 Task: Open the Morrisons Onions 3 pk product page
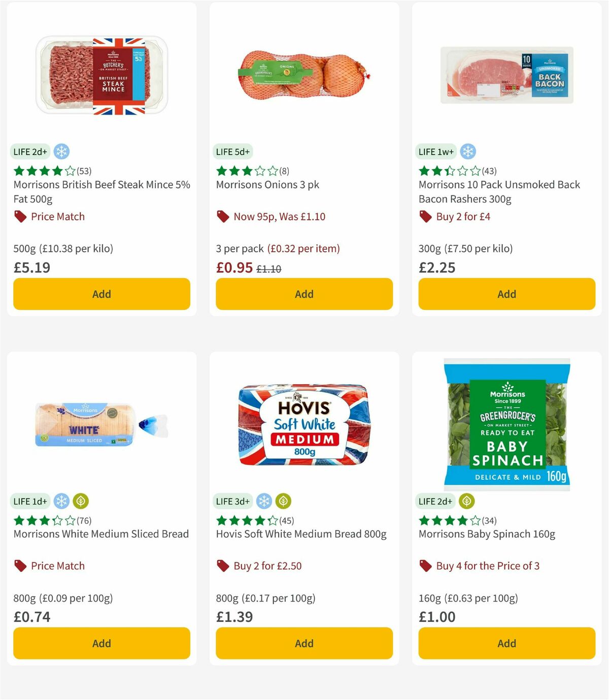pyautogui.click(x=267, y=185)
